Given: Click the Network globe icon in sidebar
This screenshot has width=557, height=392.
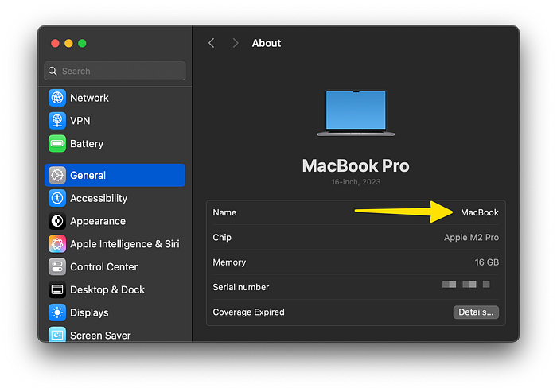Looking at the screenshot, I should click(57, 98).
